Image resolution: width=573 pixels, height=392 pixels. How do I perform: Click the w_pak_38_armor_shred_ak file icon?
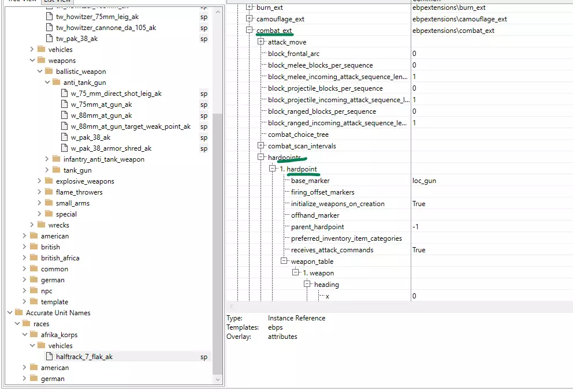click(64, 148)
